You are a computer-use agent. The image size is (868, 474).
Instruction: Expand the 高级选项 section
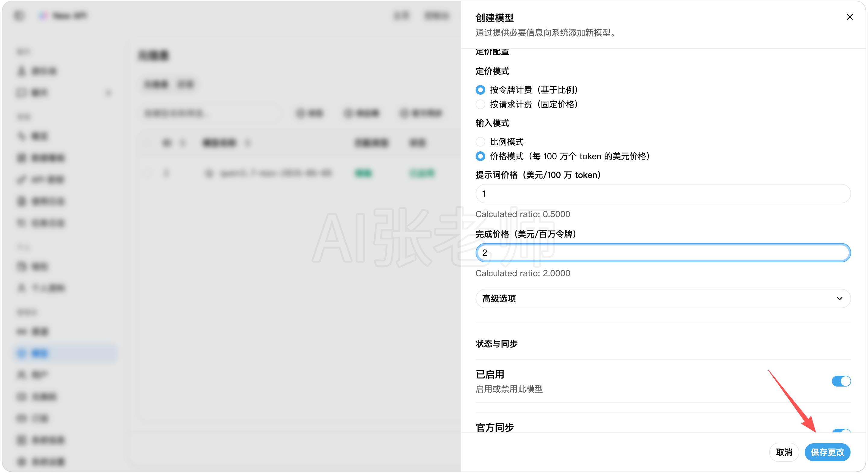663,299
